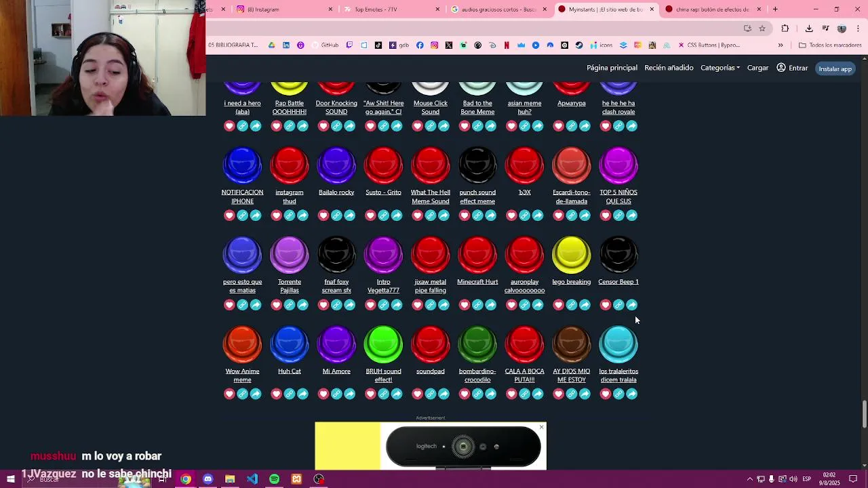
Task: Open a new browser tab
Action: click(775, 9)
